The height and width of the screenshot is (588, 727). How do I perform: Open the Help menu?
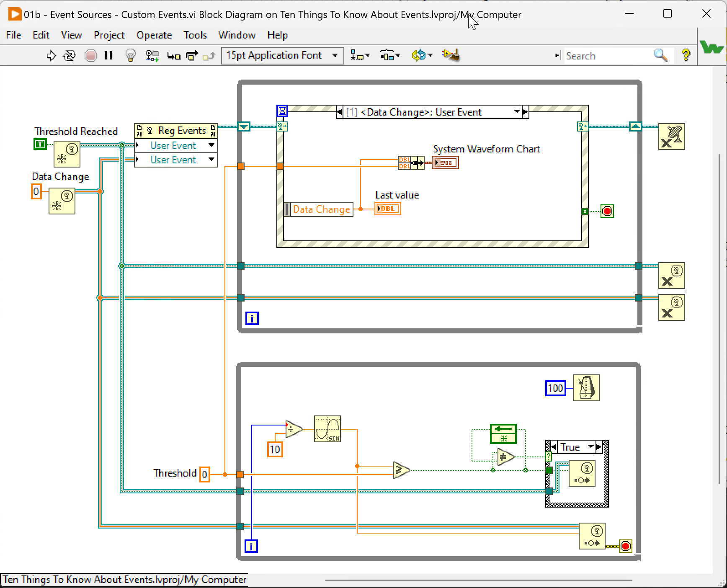[x=278, y=35]
